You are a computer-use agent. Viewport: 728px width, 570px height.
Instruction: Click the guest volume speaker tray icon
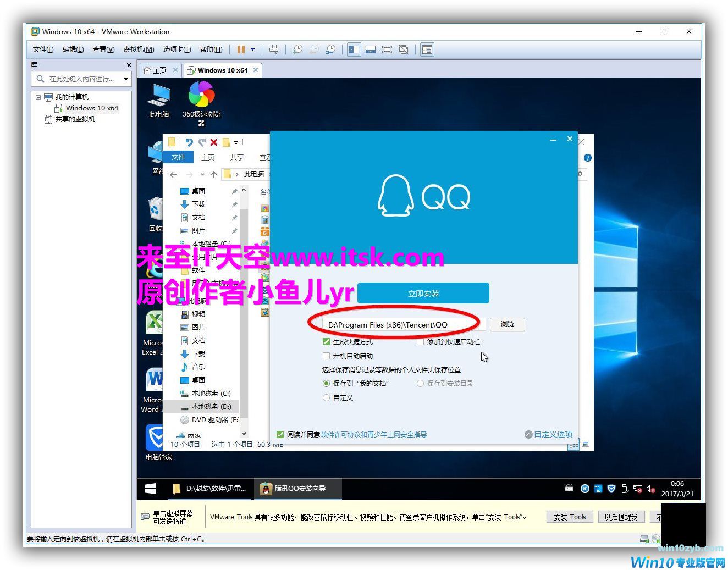click(651, 489)
